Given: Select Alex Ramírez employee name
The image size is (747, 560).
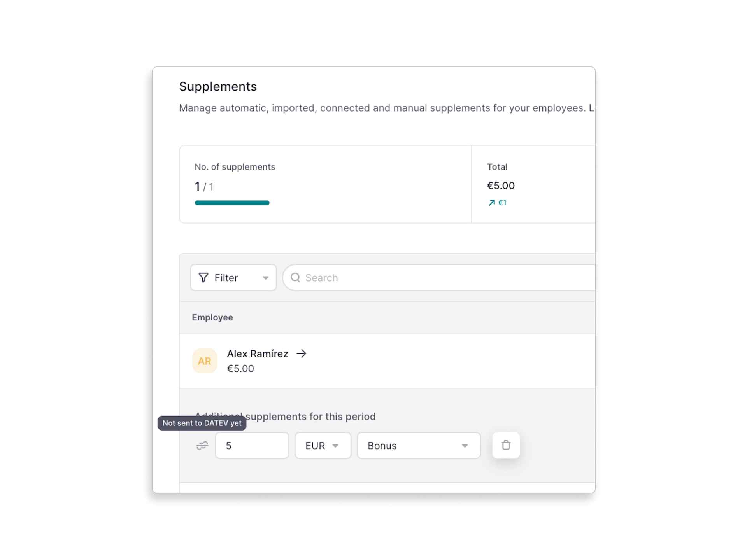Looking at the screenshot, I should [x=258, y=353].
